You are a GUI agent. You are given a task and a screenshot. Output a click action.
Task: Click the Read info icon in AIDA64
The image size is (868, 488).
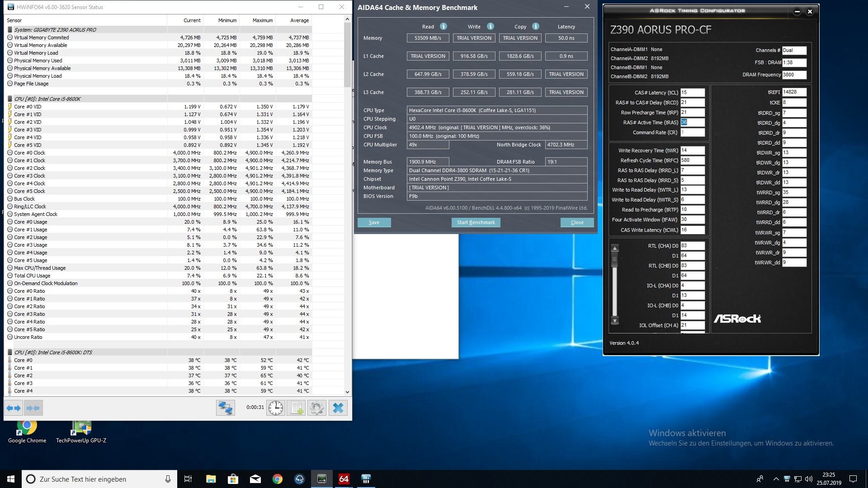pos(443,26)
